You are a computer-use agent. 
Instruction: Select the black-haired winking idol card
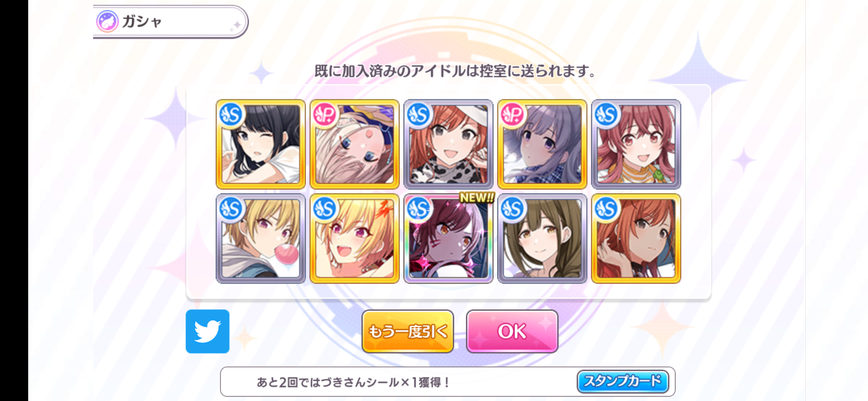261,144
